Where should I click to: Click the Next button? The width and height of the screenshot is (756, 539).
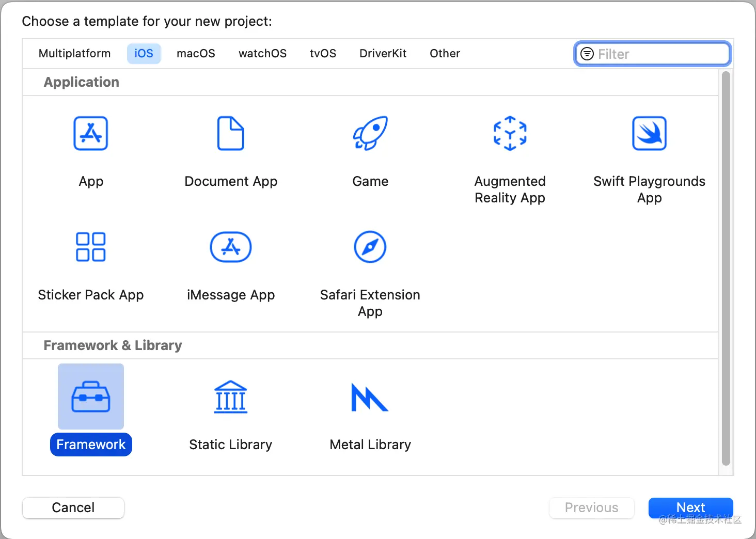coord(691,508)
